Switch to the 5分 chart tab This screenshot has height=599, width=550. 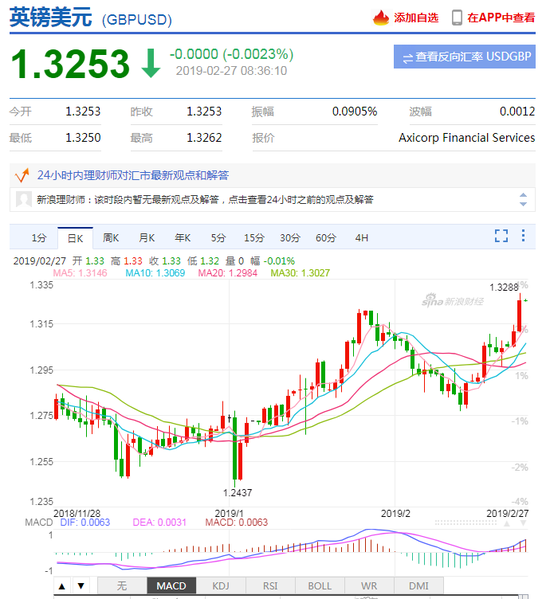[x=218, y=238]
